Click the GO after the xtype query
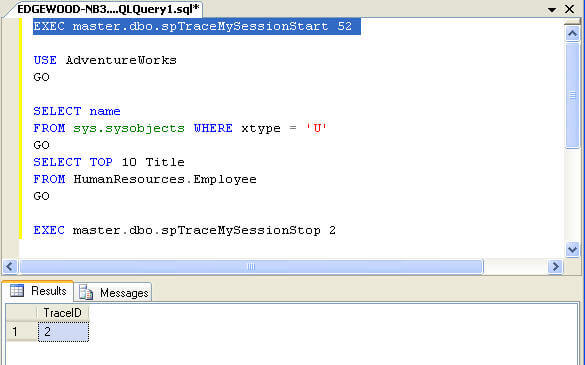 (x=41, y=145)
